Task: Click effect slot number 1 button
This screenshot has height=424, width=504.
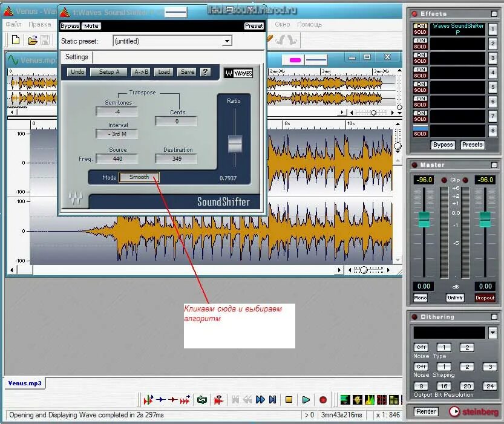Action: click(493, 29)
